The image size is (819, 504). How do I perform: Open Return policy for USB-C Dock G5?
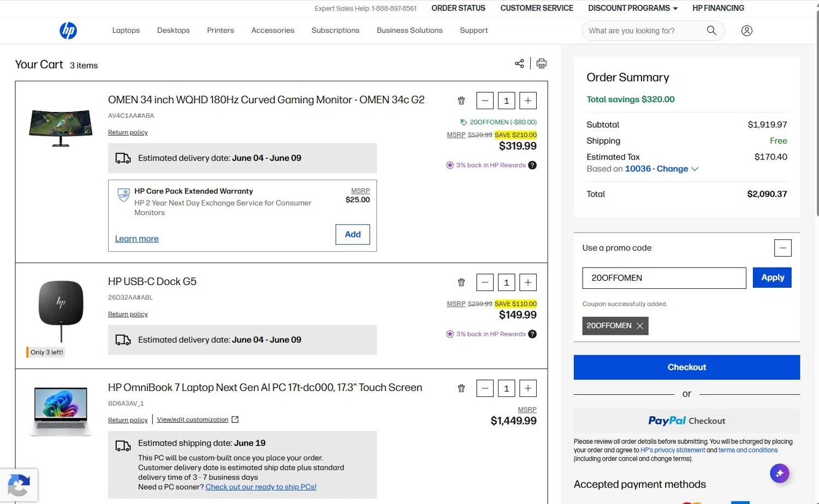tap(128, 315)
